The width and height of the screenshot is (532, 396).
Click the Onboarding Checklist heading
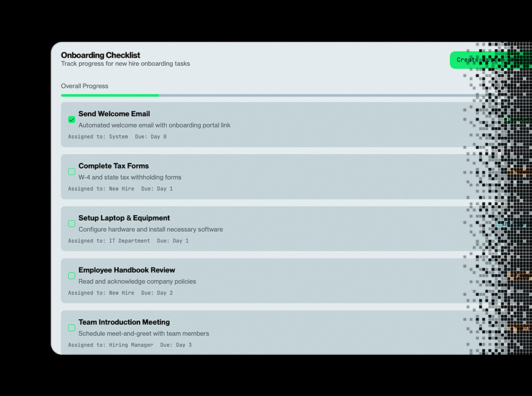point(100,55)
